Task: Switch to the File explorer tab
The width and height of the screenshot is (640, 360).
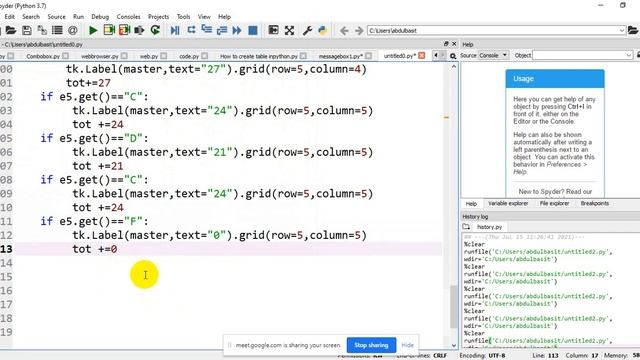Action: (554, 203)
